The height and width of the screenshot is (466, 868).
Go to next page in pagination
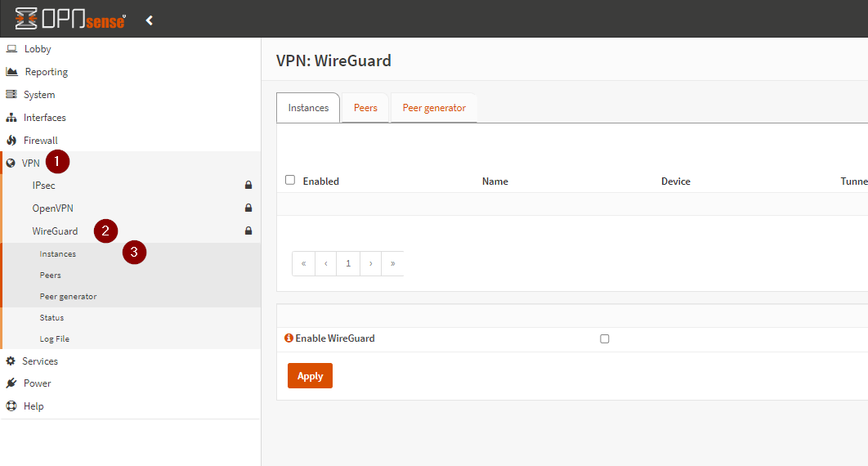point(370,263)
